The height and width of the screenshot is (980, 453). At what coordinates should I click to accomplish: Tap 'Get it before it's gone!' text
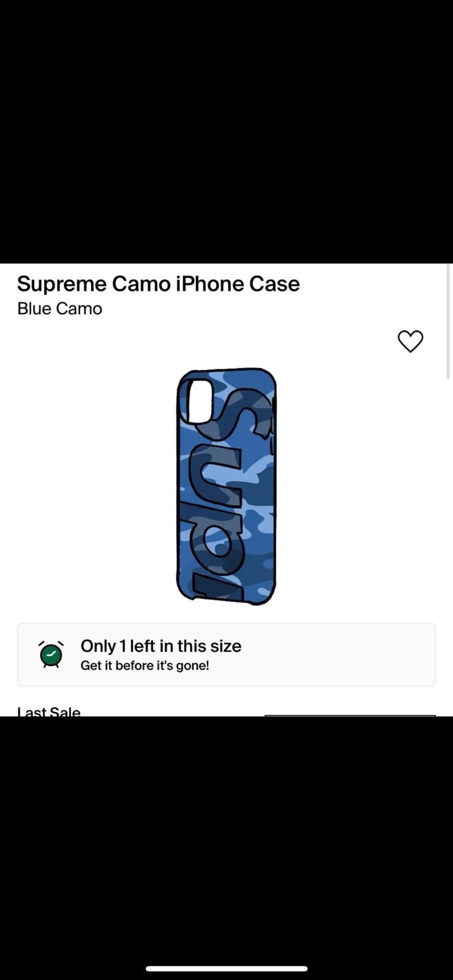point(145,666)
